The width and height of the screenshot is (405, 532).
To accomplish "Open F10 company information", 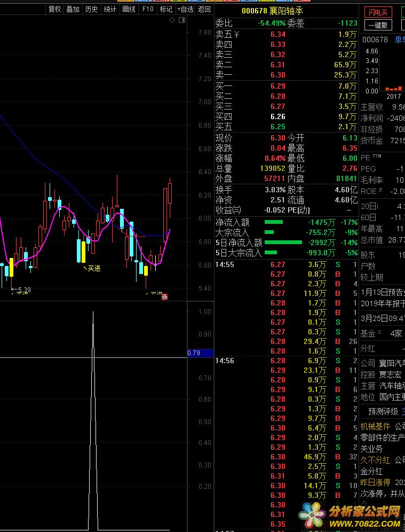I will pos(148,9).
